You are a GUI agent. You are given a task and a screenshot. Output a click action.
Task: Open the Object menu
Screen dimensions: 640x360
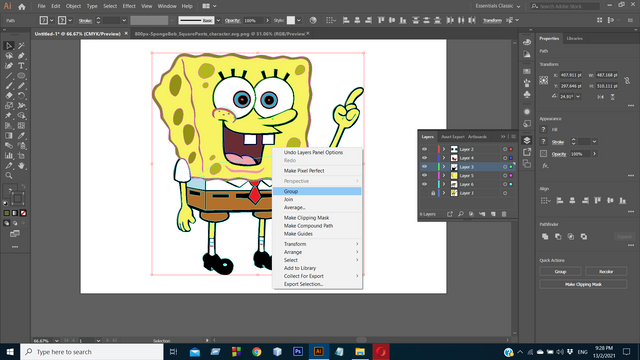[73, 6]
